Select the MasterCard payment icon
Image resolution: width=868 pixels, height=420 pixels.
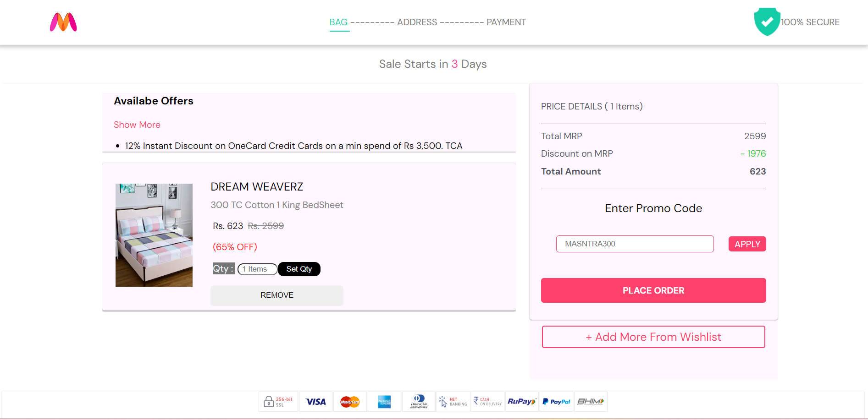click(350, 401)
